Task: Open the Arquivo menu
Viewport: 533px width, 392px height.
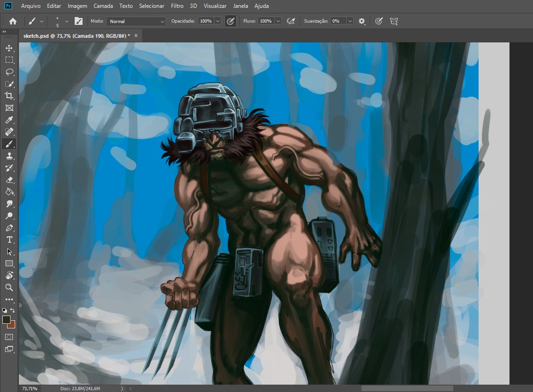Action: point(30,6)
